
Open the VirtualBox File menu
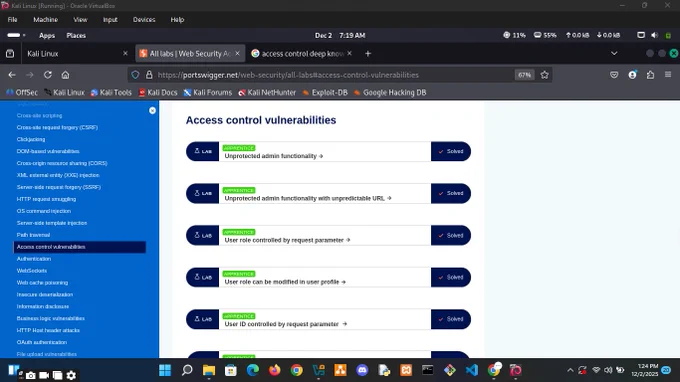coord(13,20)
